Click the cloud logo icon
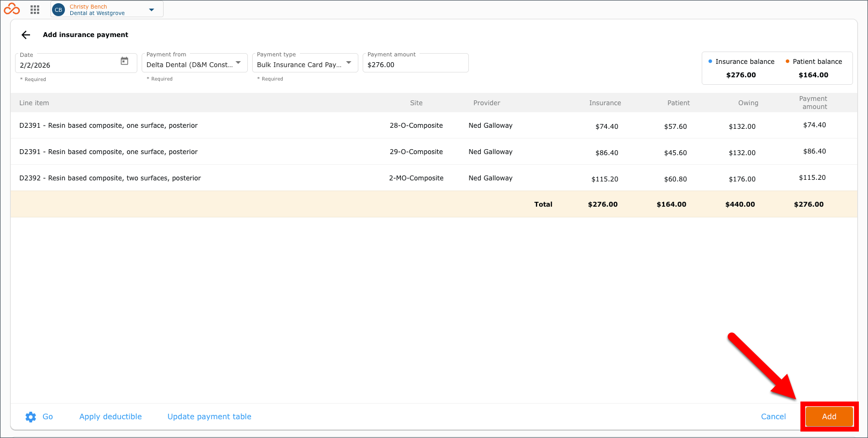868x438 pixels. 12,9
